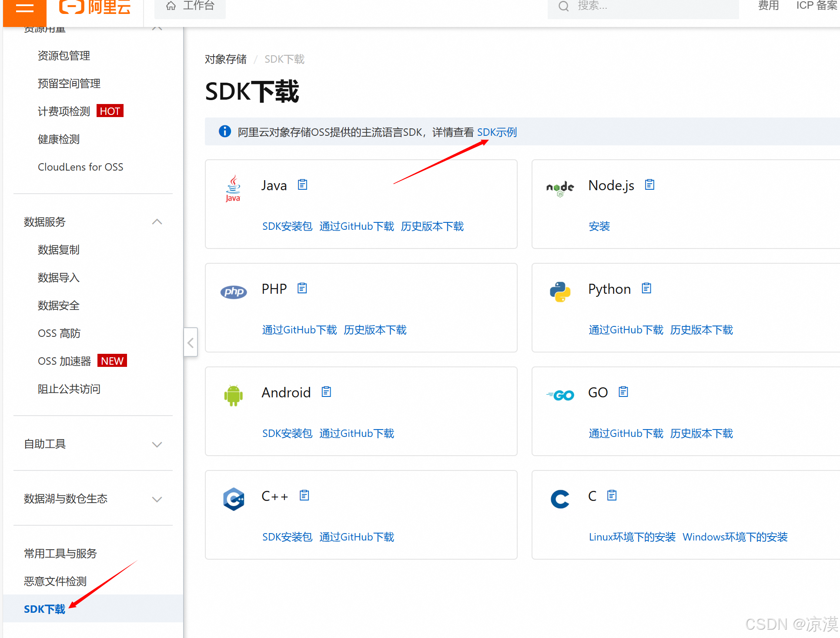Select OSS 加速器 menu item
840x638 pixels.
tap(64, 361)
